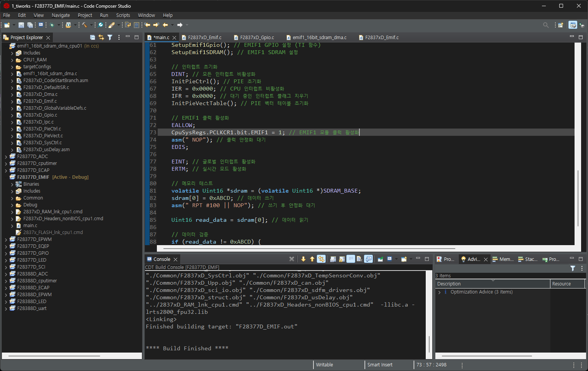The width and height of the screenshot is (588, 371).
Task: Click 'Writable' status bar entry
Action: point(324,365)
